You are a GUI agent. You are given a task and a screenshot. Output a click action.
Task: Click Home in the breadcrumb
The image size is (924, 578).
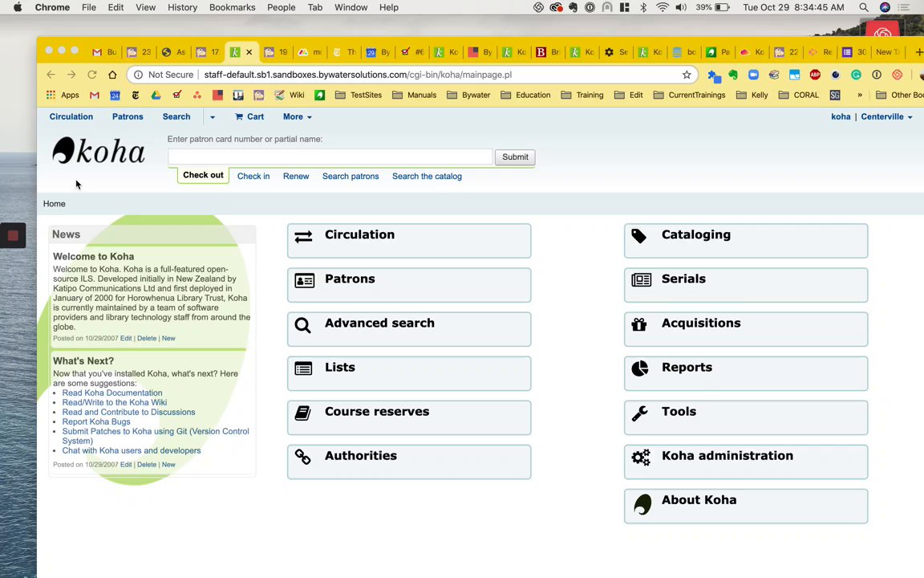[55, 204]
